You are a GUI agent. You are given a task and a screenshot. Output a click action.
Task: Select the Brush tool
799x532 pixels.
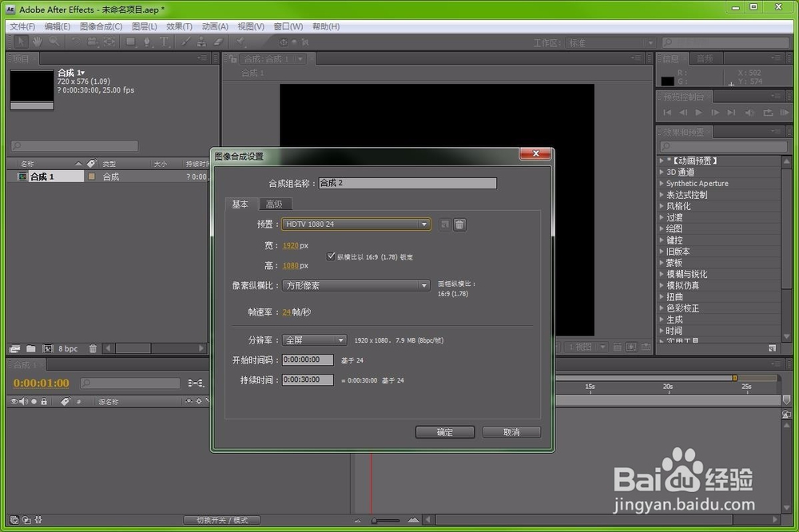point(186,42)
